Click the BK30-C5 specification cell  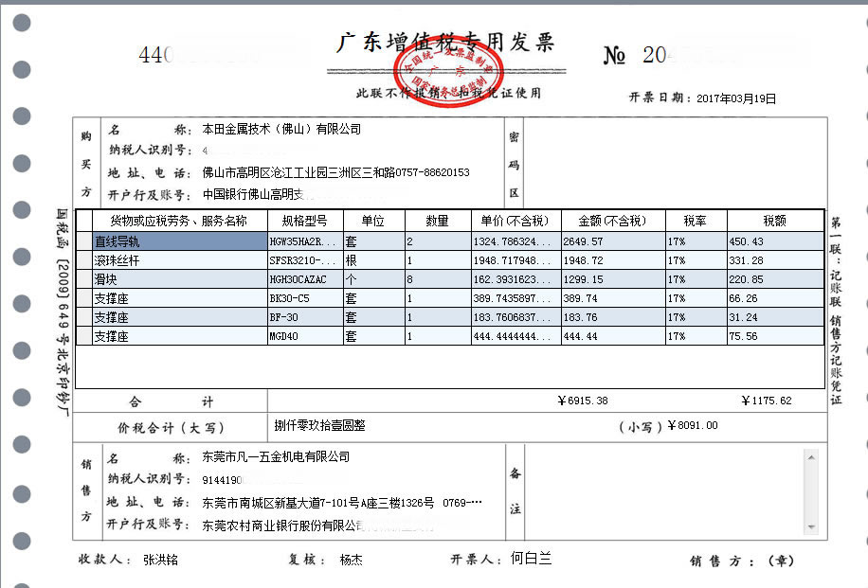[305, 298]
